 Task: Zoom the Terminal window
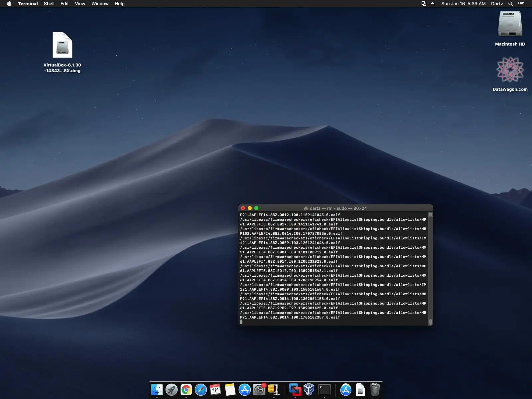pyautogui.click(x=256, y=208)
